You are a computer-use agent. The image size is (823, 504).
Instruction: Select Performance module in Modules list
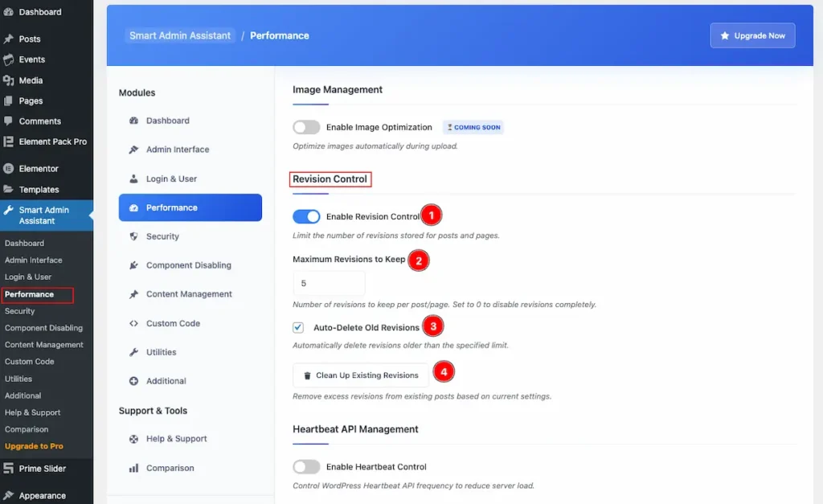pyautogui.click(x=190, y=207)
